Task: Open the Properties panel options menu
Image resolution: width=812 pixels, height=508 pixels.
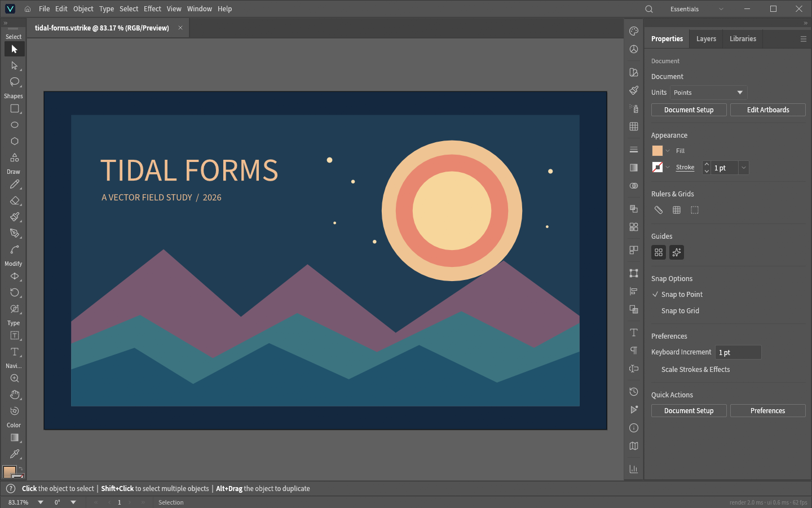Action: [x=804, y=39]
